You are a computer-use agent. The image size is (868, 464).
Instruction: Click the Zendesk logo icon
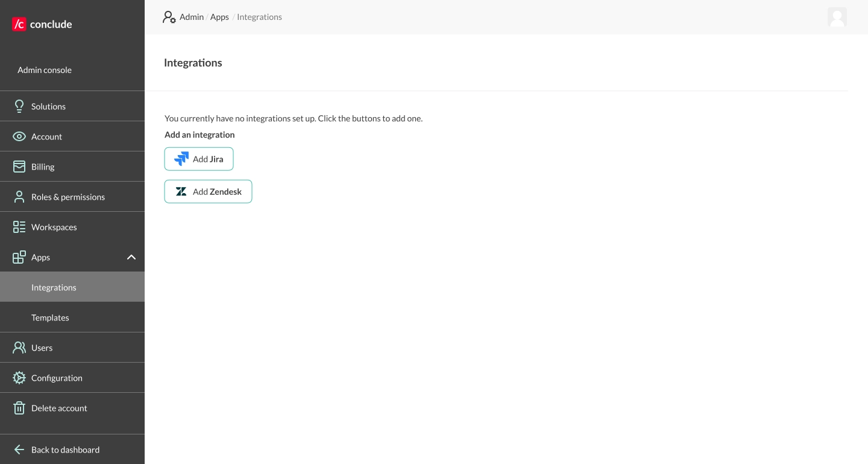click(x=181, y=191)
